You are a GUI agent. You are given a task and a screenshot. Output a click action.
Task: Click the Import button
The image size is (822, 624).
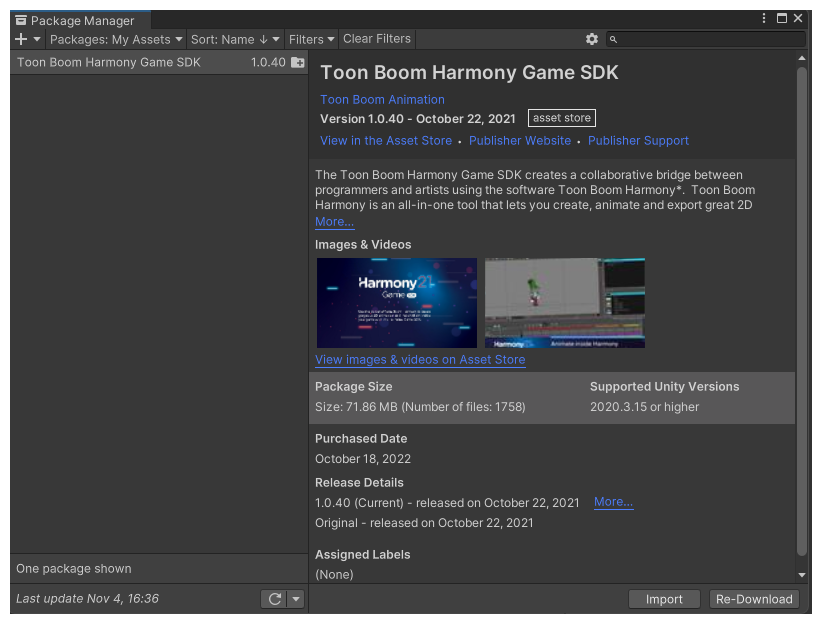[664, 599]
